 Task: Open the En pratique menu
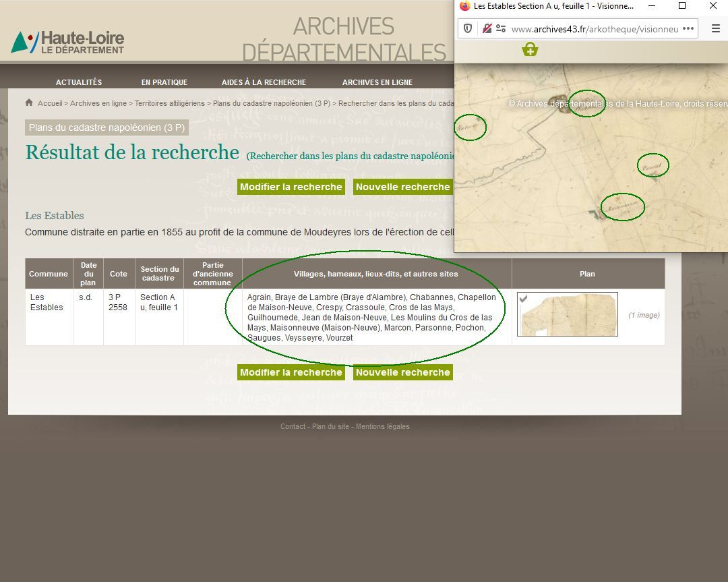point(164,82)
